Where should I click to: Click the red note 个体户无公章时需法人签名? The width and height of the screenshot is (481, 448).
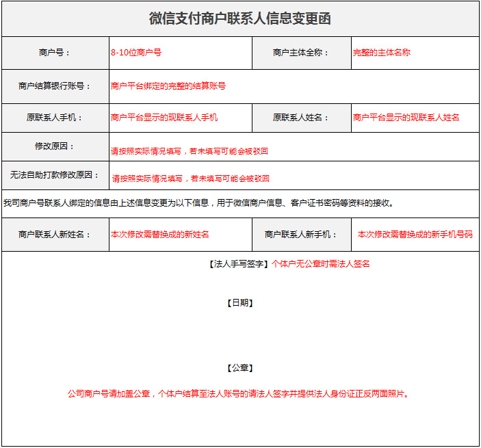pyautogui.click(x=321, y=264)
